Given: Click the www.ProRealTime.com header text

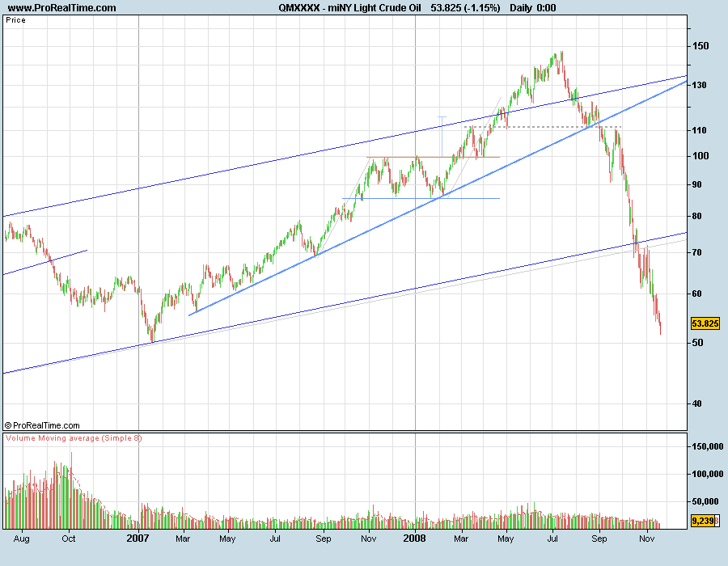Looking at the screenshot, I should [61, 8].
